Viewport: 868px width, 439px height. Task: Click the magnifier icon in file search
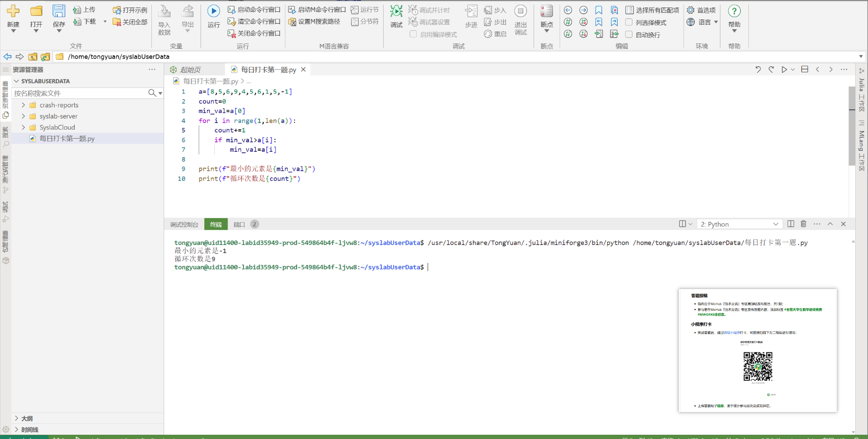(152, 93)
